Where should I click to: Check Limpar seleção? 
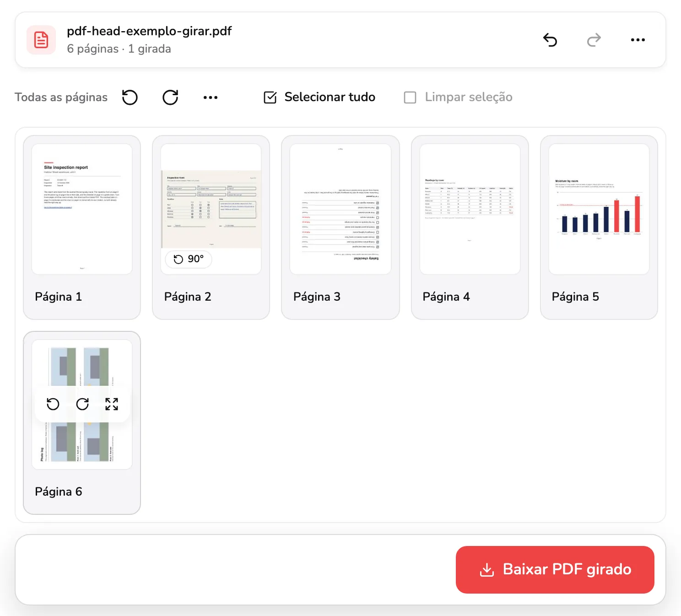pyautogui.click(x=458, y=97)
